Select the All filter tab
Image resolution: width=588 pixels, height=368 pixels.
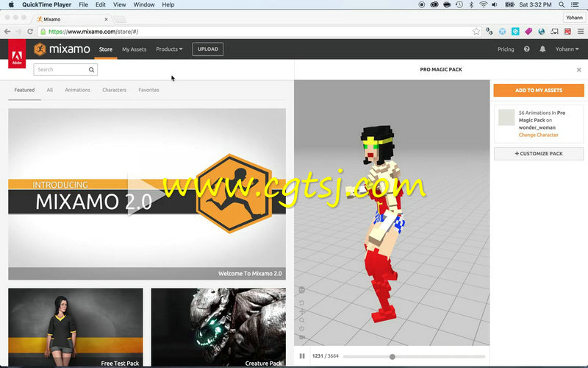click(49, 90)
